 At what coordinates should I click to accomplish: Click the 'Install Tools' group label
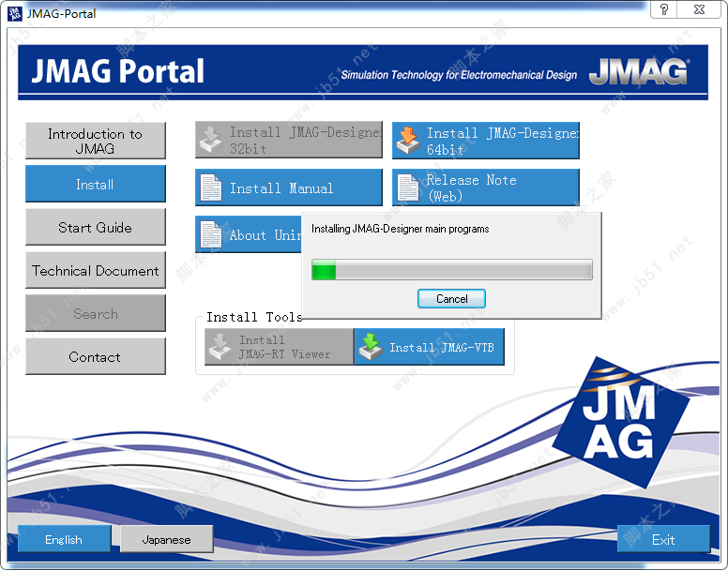tap(254, 317)
